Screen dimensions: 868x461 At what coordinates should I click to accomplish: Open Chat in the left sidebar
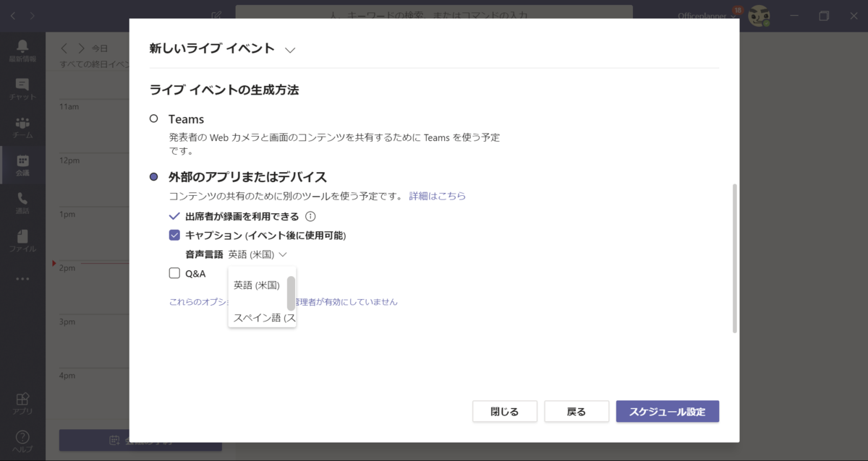coord(22,90)
